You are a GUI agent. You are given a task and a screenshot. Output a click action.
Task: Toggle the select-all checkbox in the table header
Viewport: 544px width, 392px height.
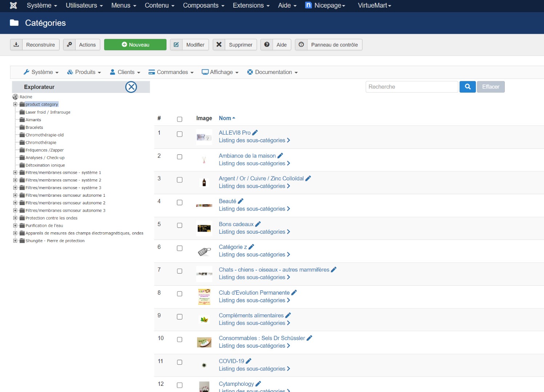pyautogui.click(x=179, y=119)
